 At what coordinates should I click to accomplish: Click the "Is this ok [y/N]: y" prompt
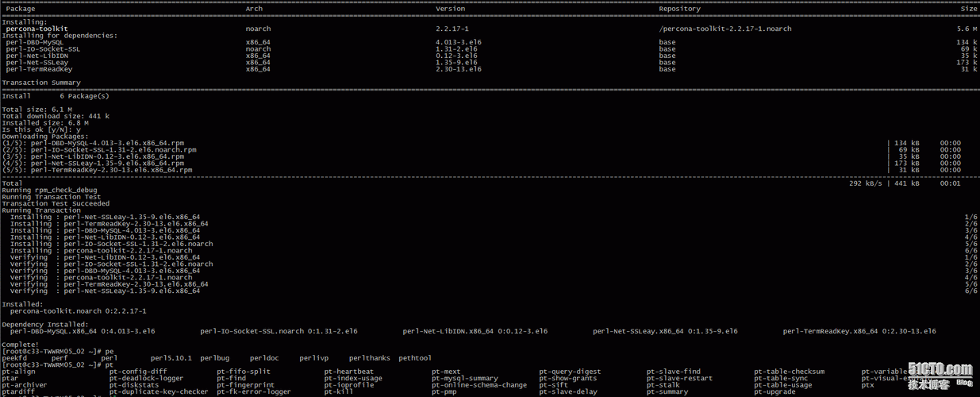coord(41,129)
